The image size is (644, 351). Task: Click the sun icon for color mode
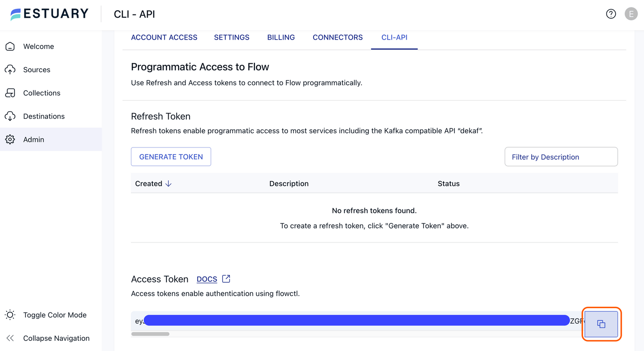click(10, 315)
